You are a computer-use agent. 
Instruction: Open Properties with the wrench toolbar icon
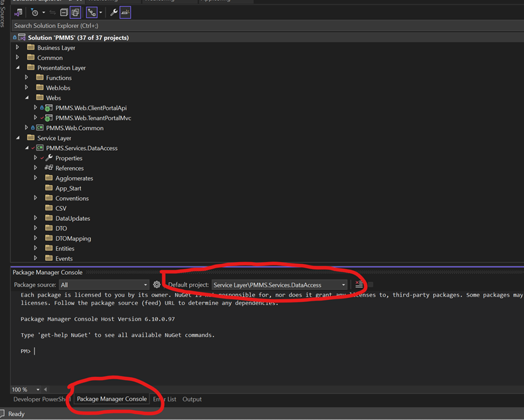click(x=114, y=13)
